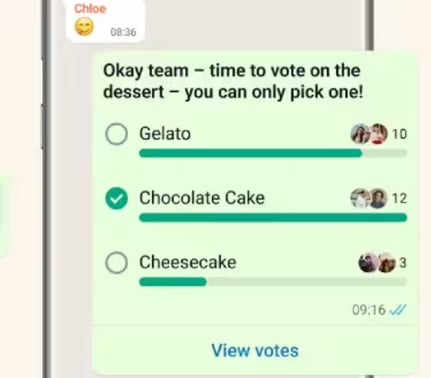This screenshot has width=431, height=378.
Task: Click the 09:16 poll timestamp
Action: pos(369,310)
